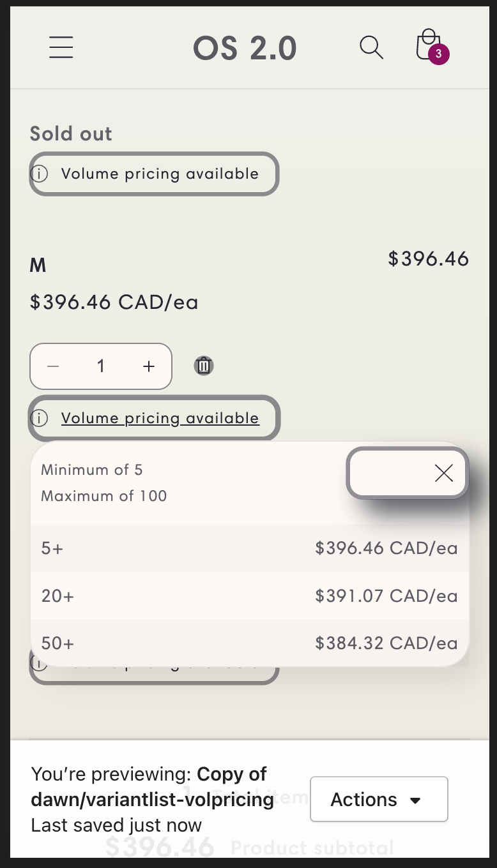Open the Actions dropdown
Image resolution: width=497 pixels, height=868 pixels.
click(x=379, y=799)
